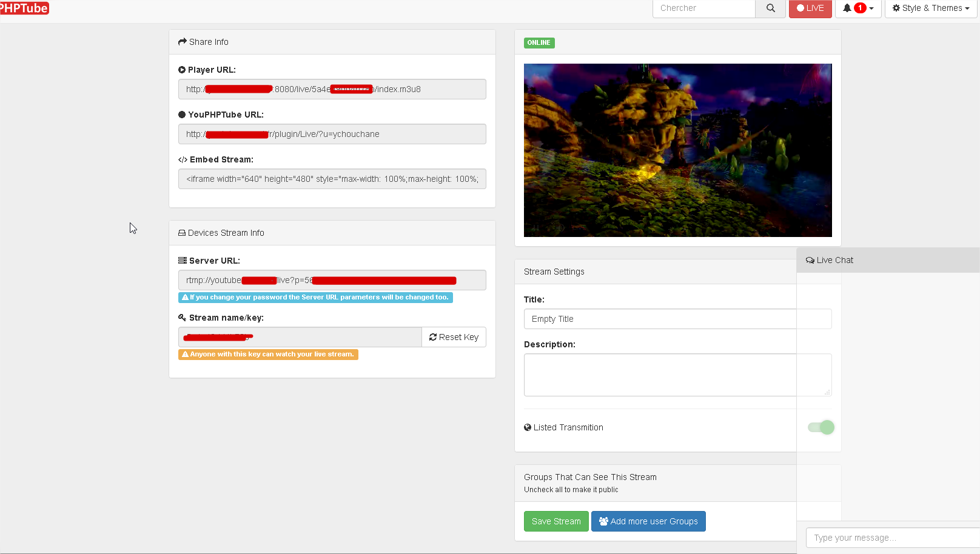Viewport: 980px width, 554px height.
Task: Select the Embed Stream code field
Action: 332,179
